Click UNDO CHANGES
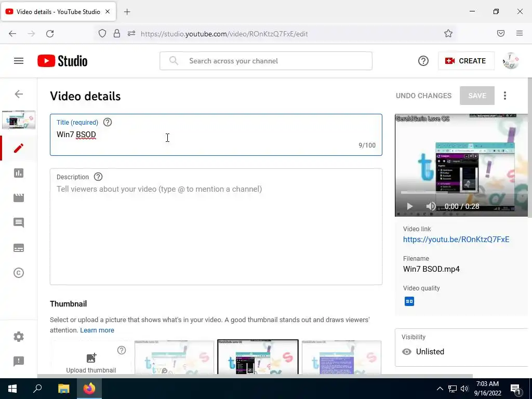The image size is (532, 399). click(x=423, y=96)
